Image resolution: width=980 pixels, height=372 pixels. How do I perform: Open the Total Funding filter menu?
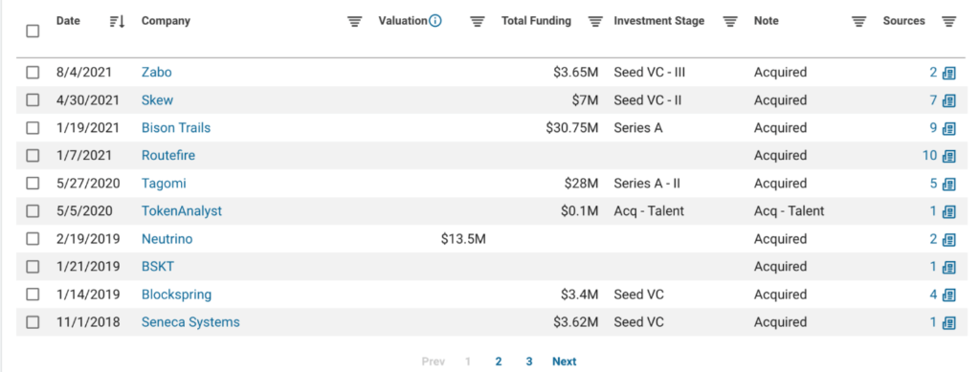coord(595,21)
